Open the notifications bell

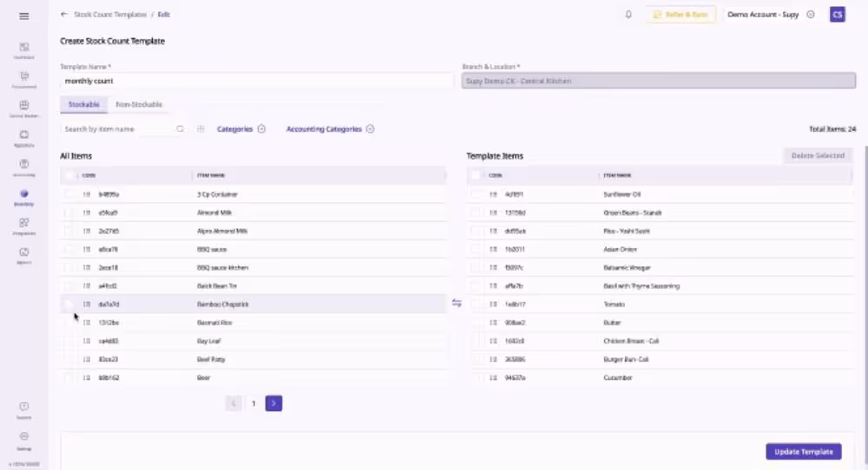628,15
